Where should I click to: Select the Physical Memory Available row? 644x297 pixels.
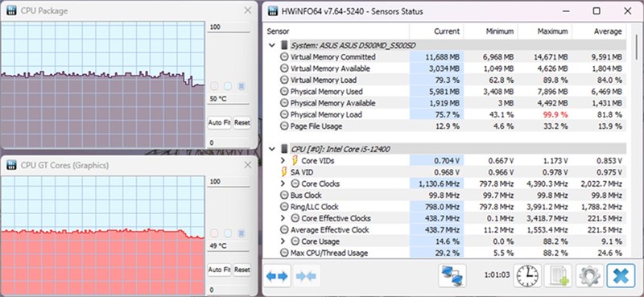tap(445, 103)
